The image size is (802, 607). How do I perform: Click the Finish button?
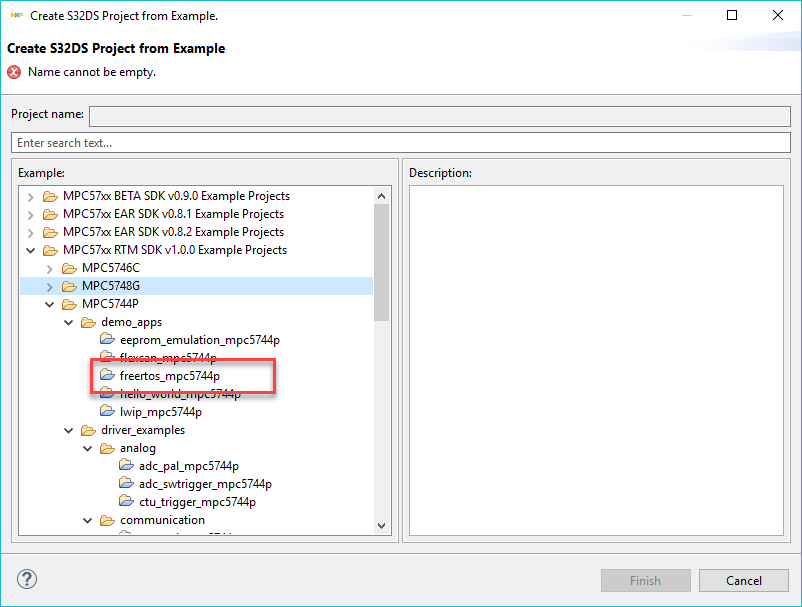645,580
